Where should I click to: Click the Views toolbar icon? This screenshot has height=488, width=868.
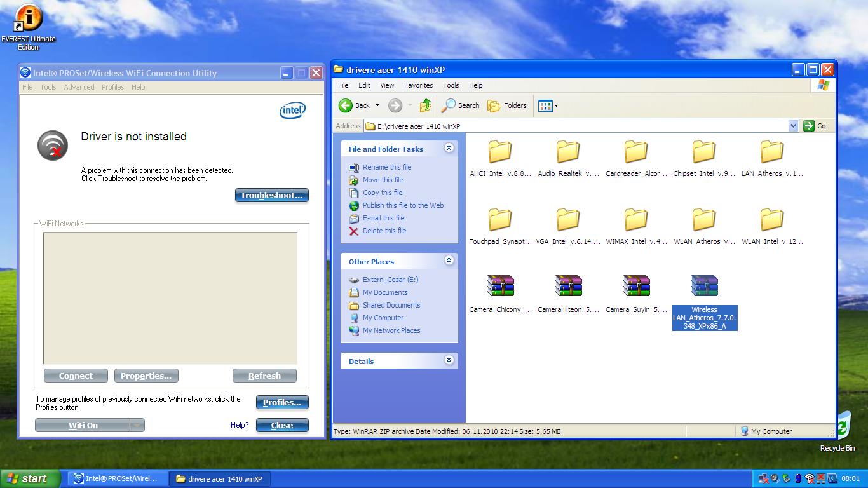tap(545, 105)
